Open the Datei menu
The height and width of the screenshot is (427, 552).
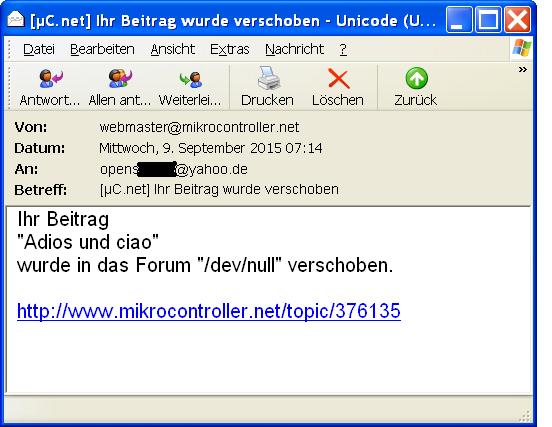click(x=39, y=49)
